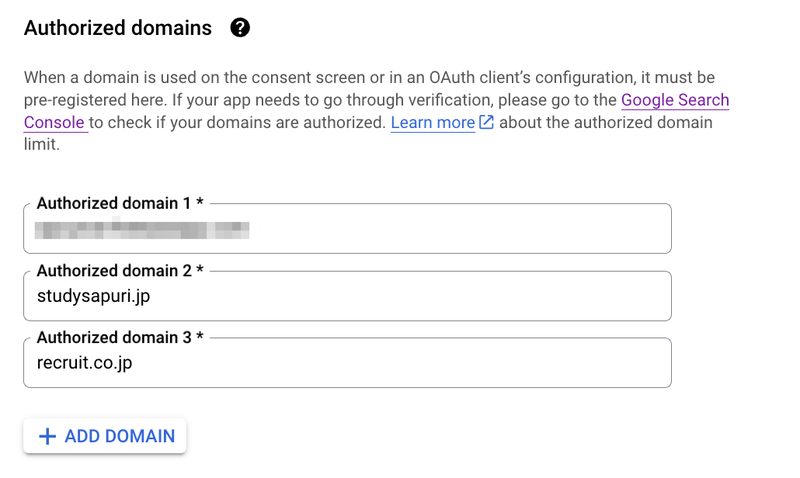Focus the Authorized domain 2 input field
This screenshot has height=478, width=800.
click(x=347, y=296)
